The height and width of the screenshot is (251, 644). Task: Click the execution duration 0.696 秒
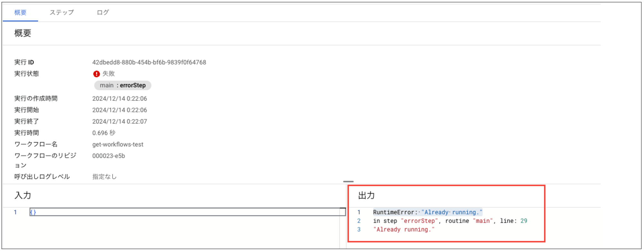point(104,133)
